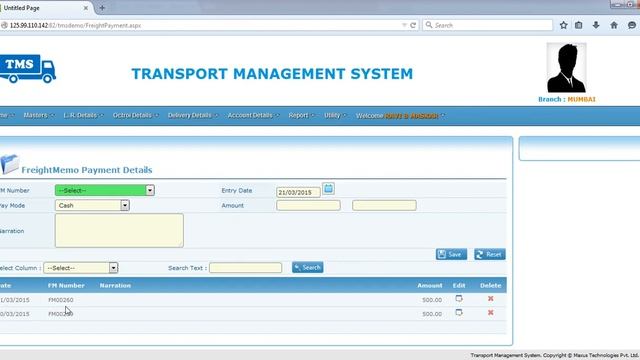Screen dimensions: 640x360
Task: Click the Transport Management System heading
Action: [272, 74]
